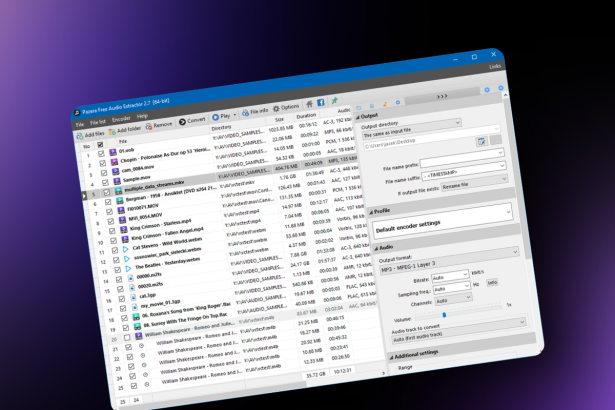Open the Encoder menu
Image resolution: width=615 pixels, height=410 pixels.
(x=121, y=119)
